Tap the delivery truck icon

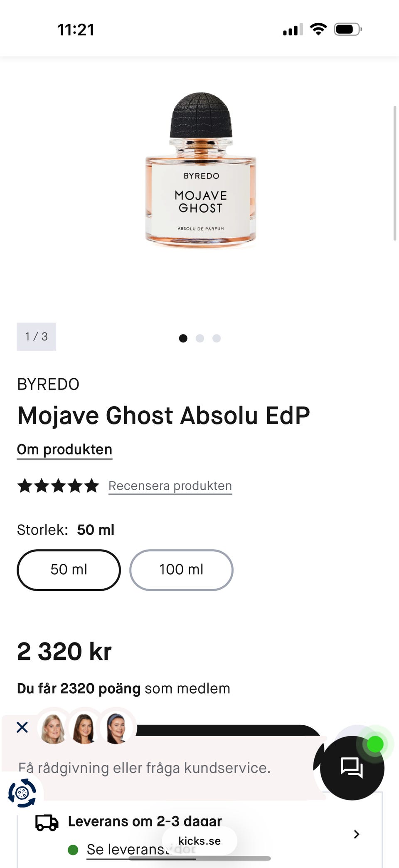click(47, 823)
